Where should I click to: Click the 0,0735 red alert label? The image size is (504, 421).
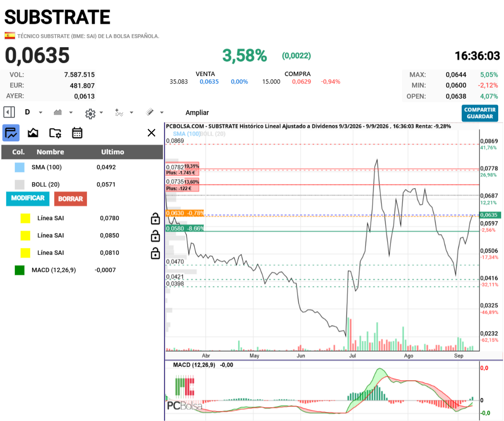[182, 185]
